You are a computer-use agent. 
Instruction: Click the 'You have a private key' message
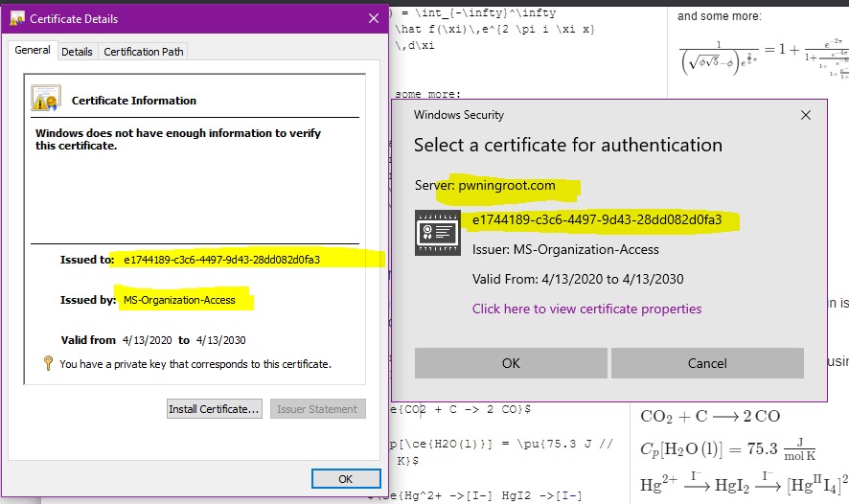point(195,364)
